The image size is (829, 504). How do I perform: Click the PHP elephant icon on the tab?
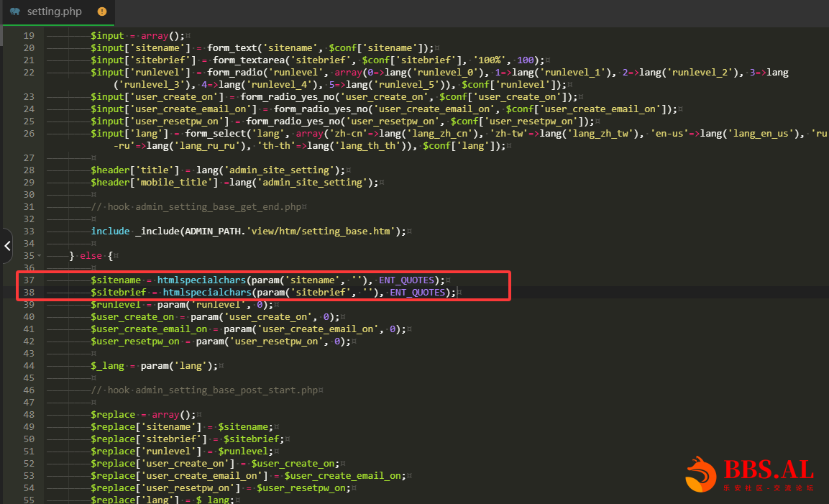click(x=15, y=12)
